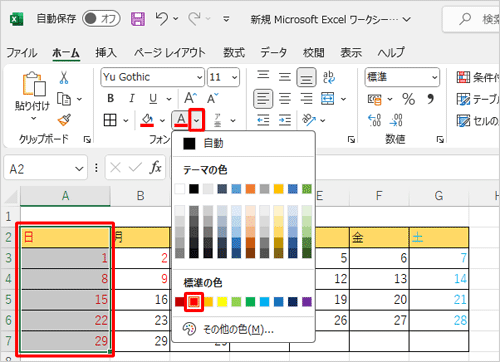Image resolution: width=500 pixels, height=362 pixels.
Task: Click the Merge and Center icon
Action: point(327,99)
